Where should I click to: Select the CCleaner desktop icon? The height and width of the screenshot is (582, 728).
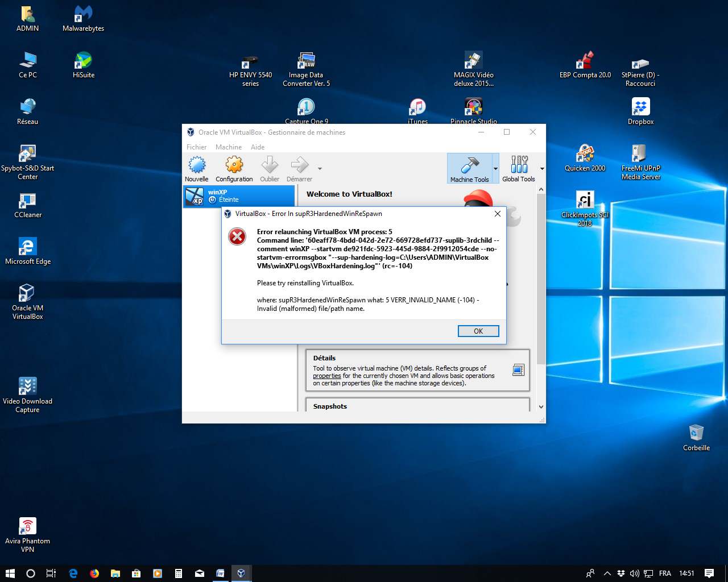pyautogui.click(x=27, y=205)
